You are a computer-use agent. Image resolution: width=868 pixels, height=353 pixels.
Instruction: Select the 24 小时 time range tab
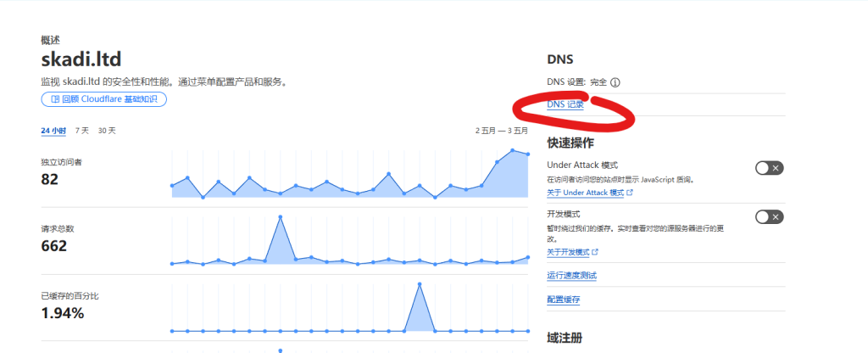click(53, 131)
